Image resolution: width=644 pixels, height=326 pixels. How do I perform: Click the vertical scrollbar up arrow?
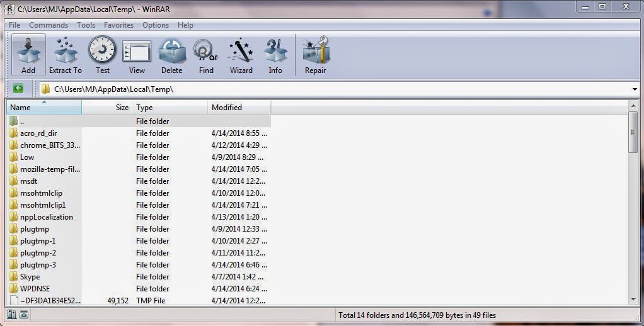coord(633,106)
